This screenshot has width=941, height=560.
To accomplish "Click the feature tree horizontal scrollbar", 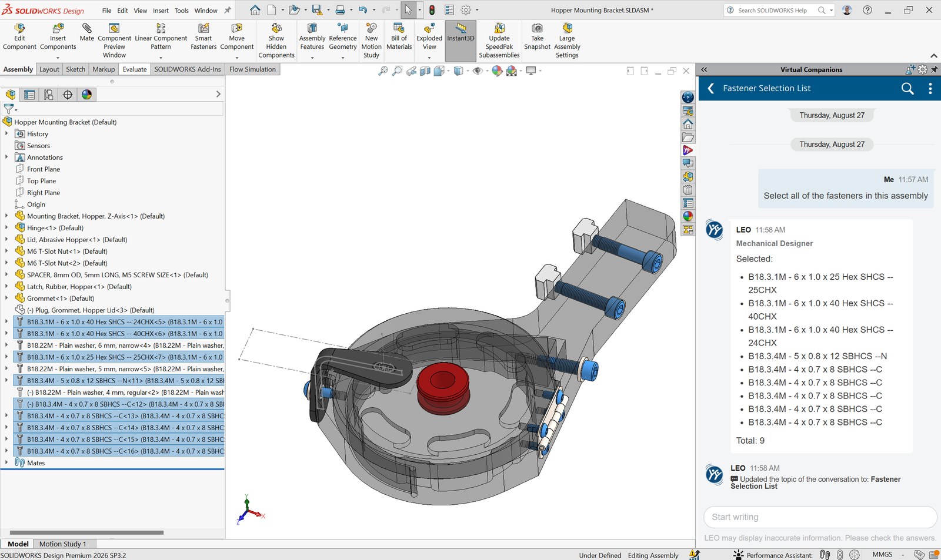I will click(x=87, y=532).
